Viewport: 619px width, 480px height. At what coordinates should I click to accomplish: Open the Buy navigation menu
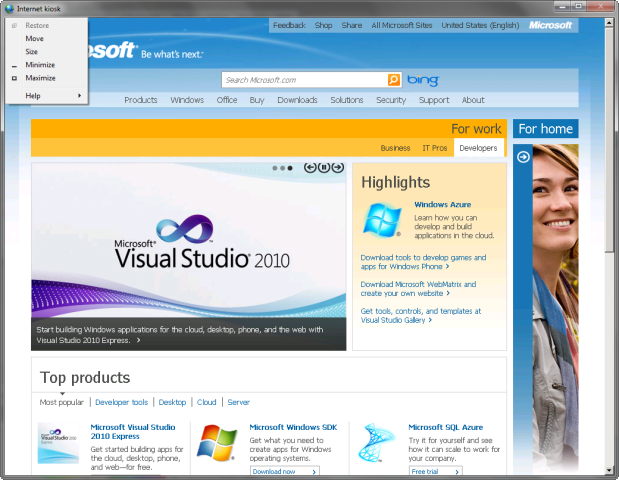257,100
